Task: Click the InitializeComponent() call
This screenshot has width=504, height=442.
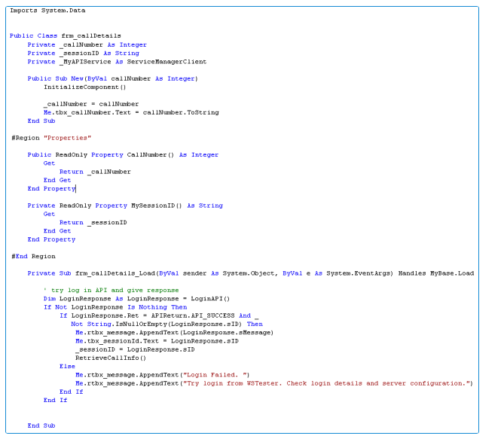Action: [x=84, y=87]
